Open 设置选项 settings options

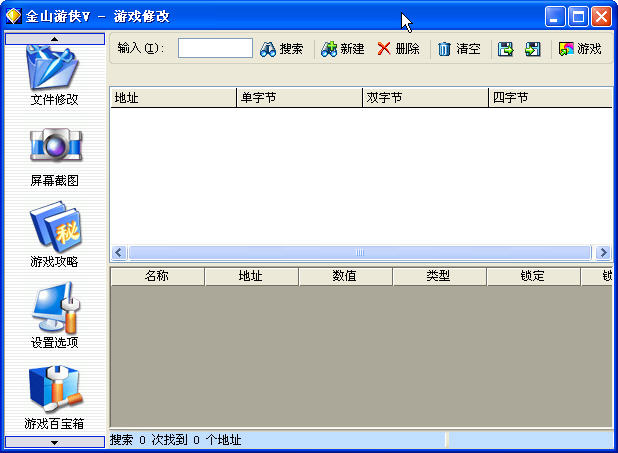tap(54, 316)
